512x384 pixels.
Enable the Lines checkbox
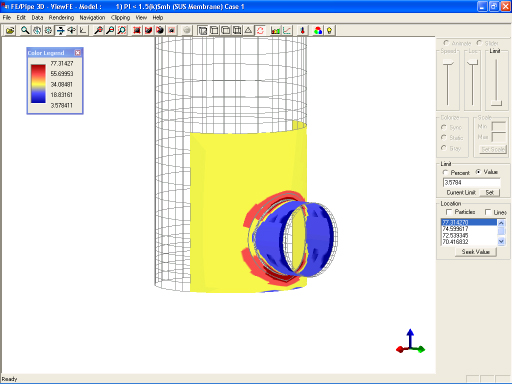(488, 212)
